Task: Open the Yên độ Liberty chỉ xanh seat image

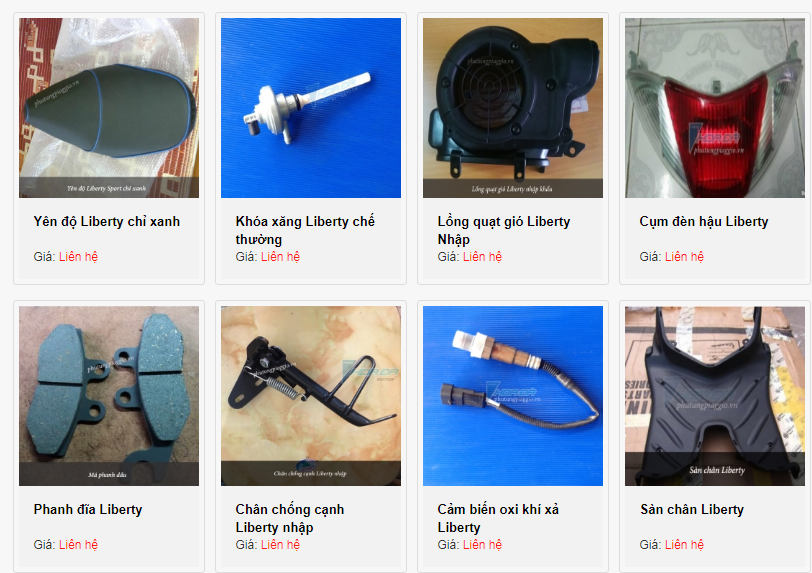Action: click(x=109, y=108)
